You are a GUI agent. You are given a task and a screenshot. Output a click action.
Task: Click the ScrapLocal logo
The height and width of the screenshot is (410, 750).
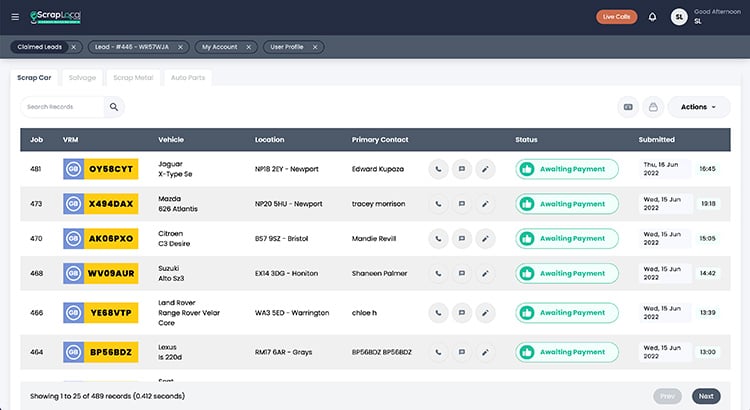pos(55,17)
